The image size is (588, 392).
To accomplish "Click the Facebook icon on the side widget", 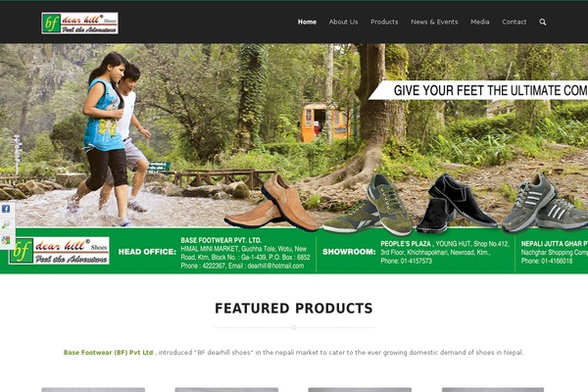I will [x=6, y=209].
